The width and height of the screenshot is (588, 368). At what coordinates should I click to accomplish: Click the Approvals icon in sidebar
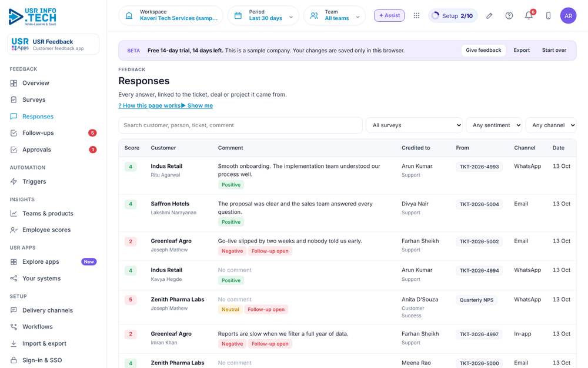click(14, 150)
